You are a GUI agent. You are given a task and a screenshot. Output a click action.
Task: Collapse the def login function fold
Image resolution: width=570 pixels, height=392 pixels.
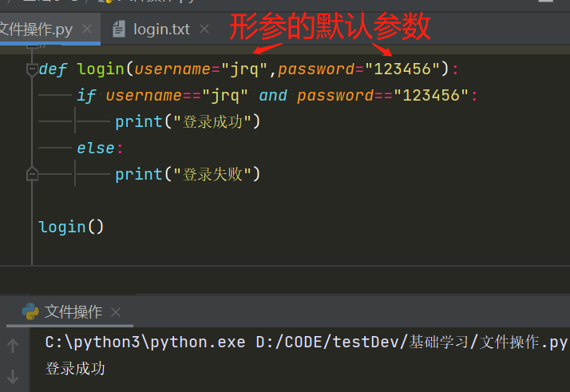pyautogui.click(x=32, y=69)
